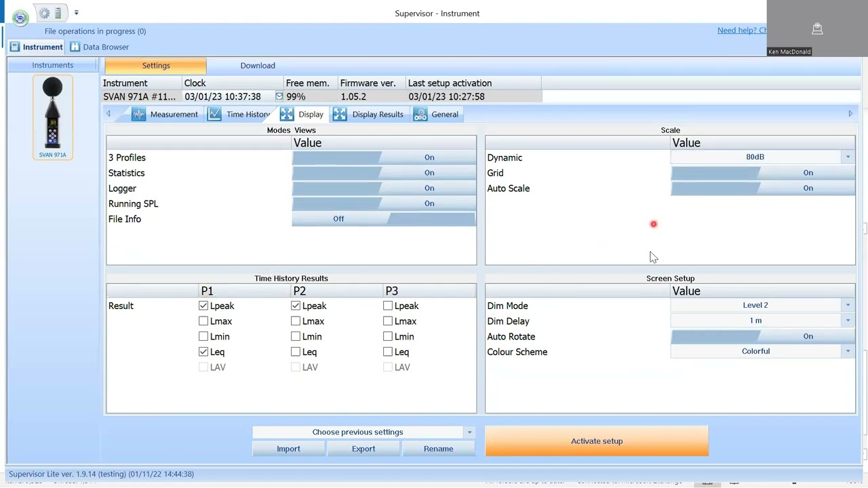Toggle the 3 Profiles view switch
This screenshot has width=868, height=488.
[x=384, y=157]
